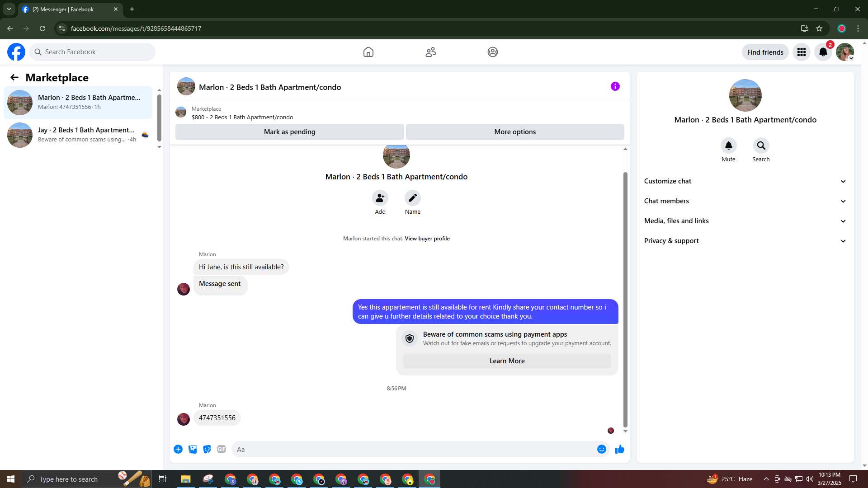Expand Chat members section

point(745,201)
